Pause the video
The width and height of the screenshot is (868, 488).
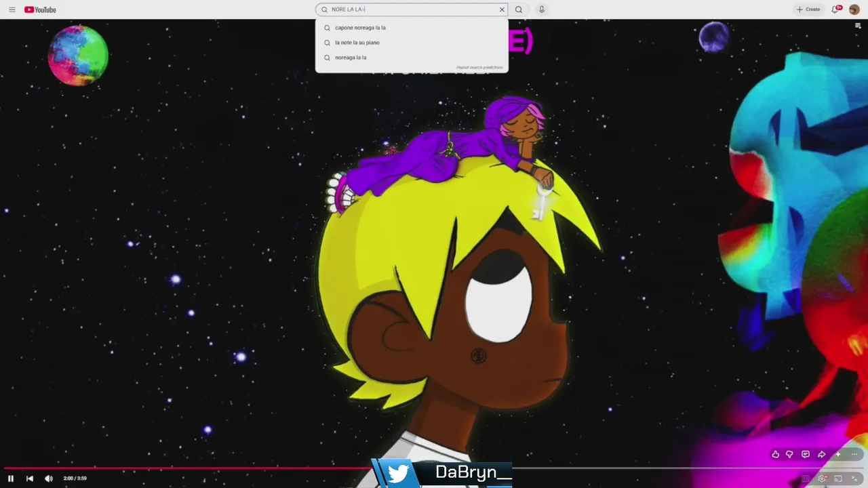pyautogui.click(x=11, y=479)
